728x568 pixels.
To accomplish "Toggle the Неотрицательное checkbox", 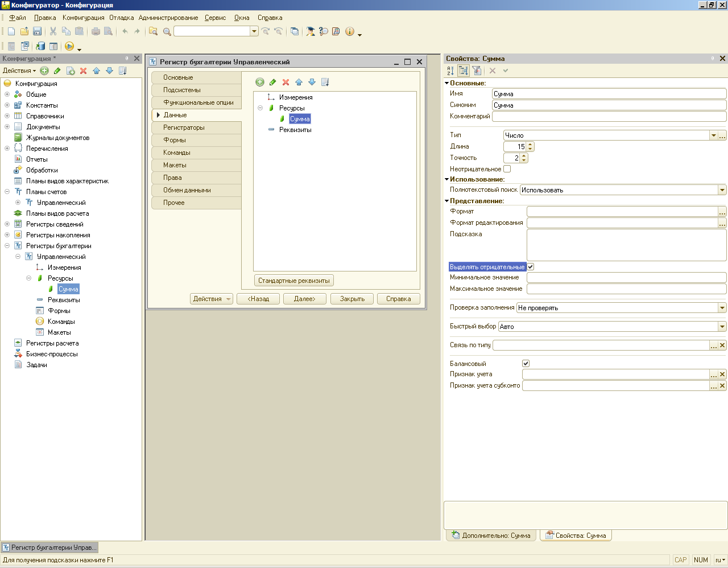I will 507,169.
